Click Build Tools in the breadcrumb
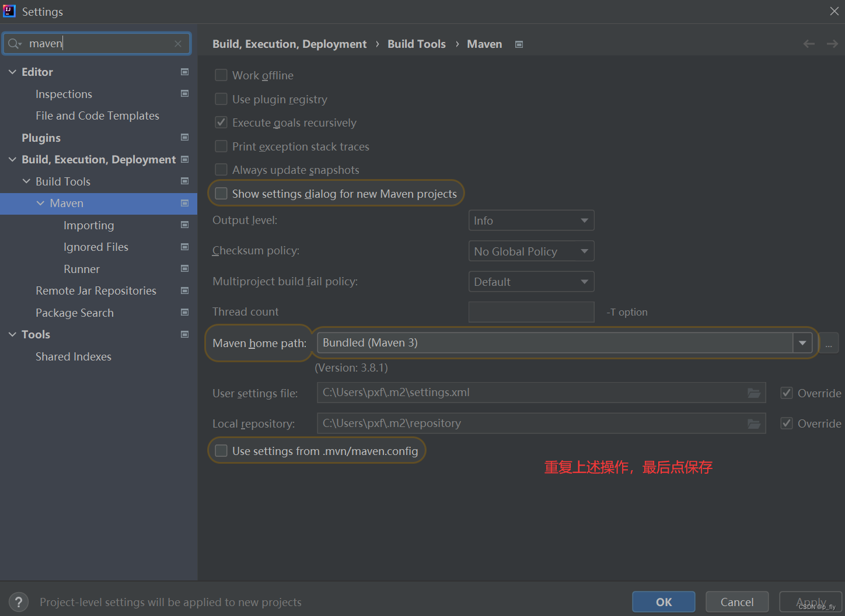This screenshot has width=845, height=616. pyautogui.click(x=417, y=44)
